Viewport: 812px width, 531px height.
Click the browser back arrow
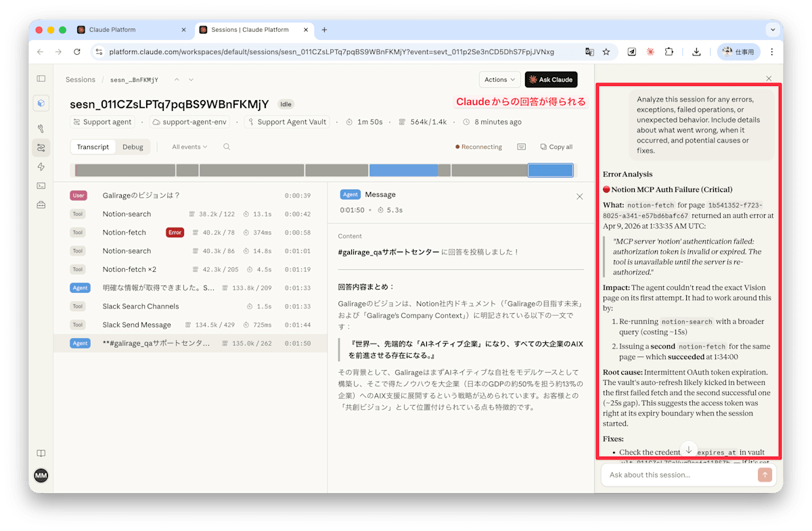click(40, 51)
